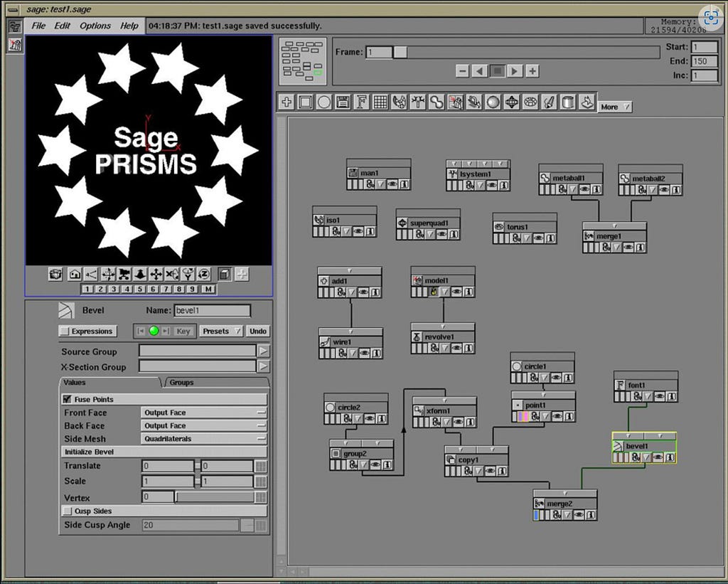Image resolution: width=728 pixels, height=584 pixels.
Task: Open the Back Face Output Face dropdown
Action: [x=204, y=425]
